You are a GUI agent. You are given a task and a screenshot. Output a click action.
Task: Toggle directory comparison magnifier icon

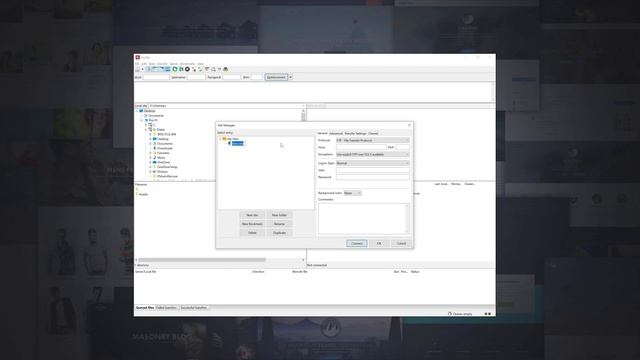pyautogui.click(x=213, y=69)
